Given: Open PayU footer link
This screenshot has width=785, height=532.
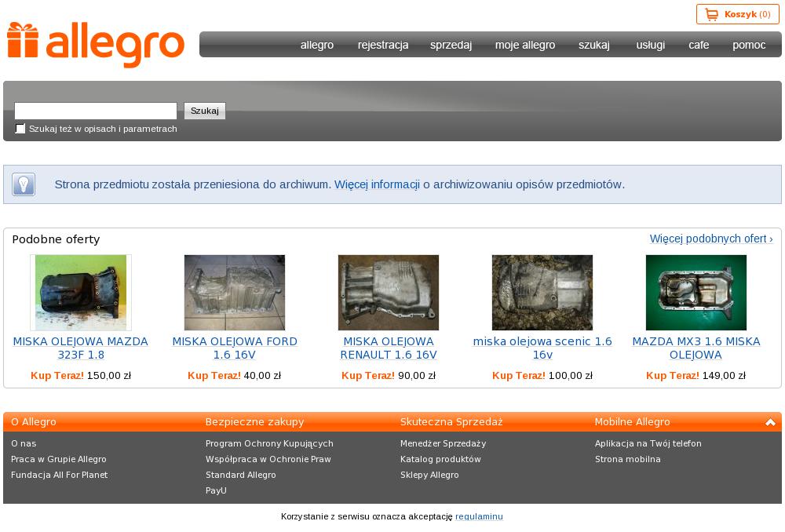Looking at the screenshot, I should click(x=216, y=490).
